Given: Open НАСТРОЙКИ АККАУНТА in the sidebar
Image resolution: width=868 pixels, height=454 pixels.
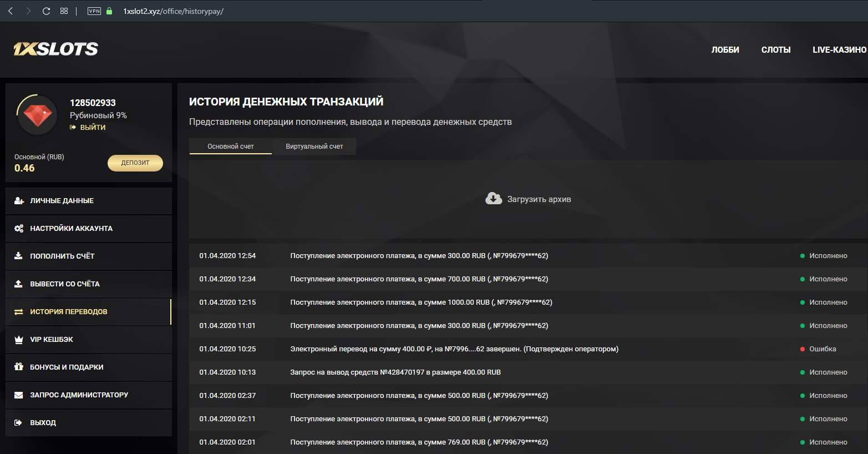Looking at the screenshot, I should coord(89,229).
